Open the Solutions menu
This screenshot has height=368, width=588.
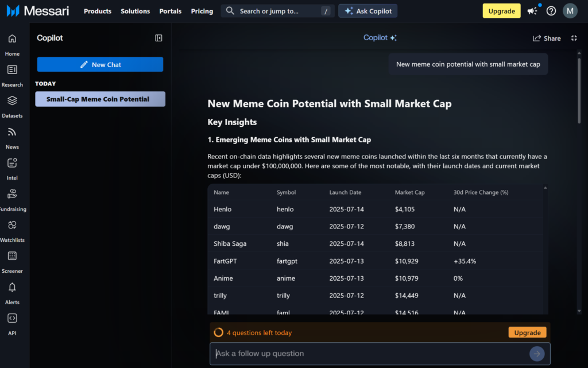coord(135,11)
